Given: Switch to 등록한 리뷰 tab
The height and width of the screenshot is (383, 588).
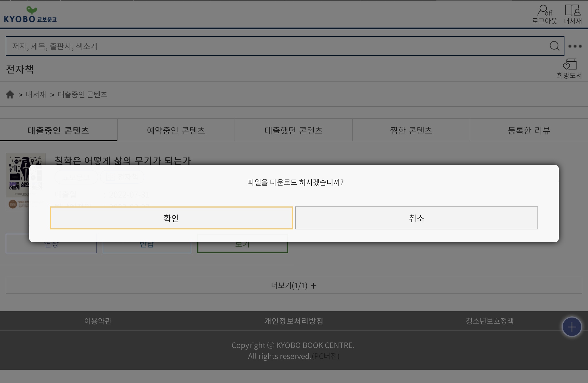Looking at the screenshot, I should (529, 130).
